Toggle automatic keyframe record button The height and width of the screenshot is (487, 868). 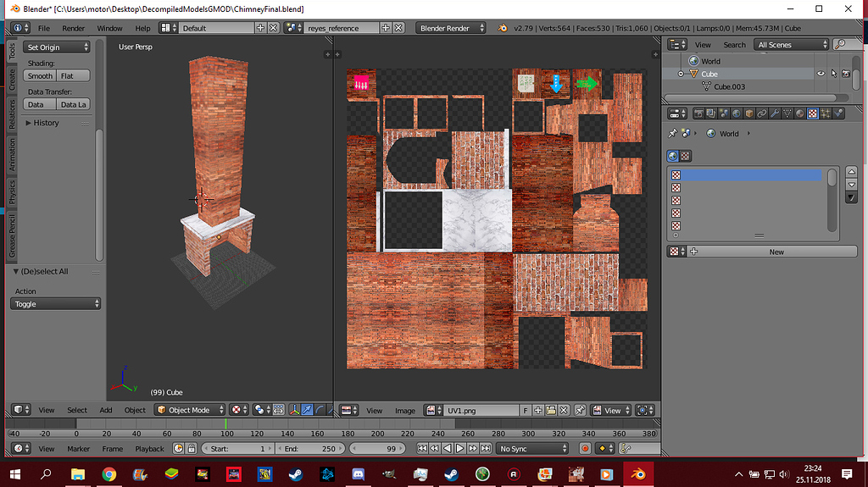click(585, 448)
